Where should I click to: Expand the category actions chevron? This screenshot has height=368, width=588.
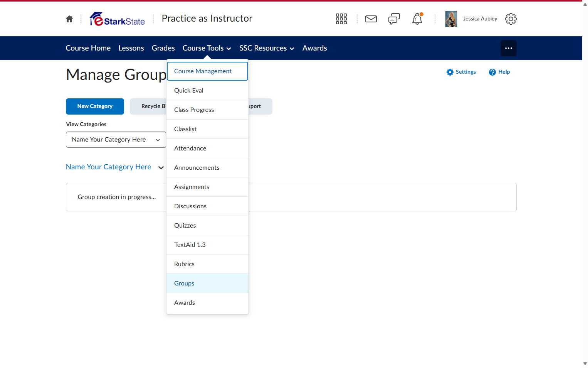pos(161,167)
